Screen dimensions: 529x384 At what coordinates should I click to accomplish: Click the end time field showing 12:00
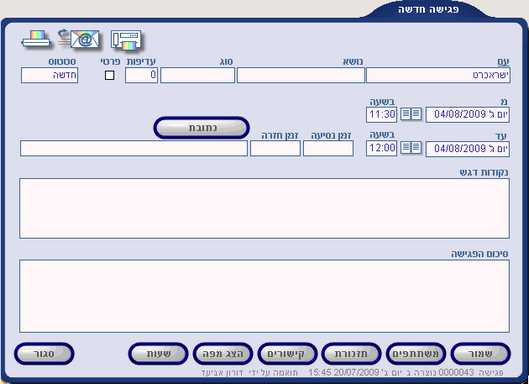point(381,148)
